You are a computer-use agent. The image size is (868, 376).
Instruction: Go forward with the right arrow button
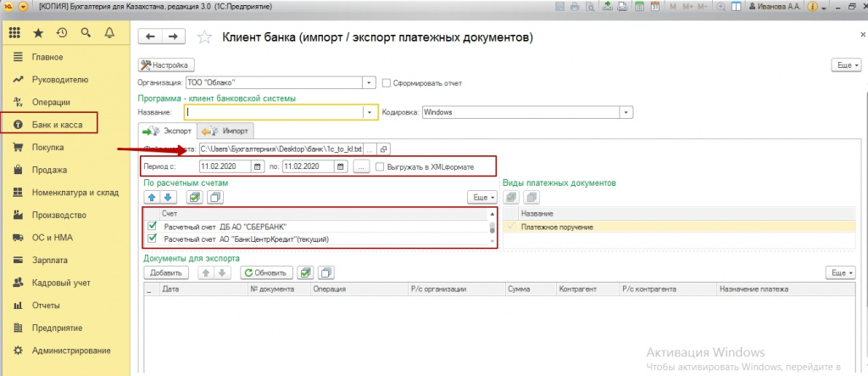(173, 36)
